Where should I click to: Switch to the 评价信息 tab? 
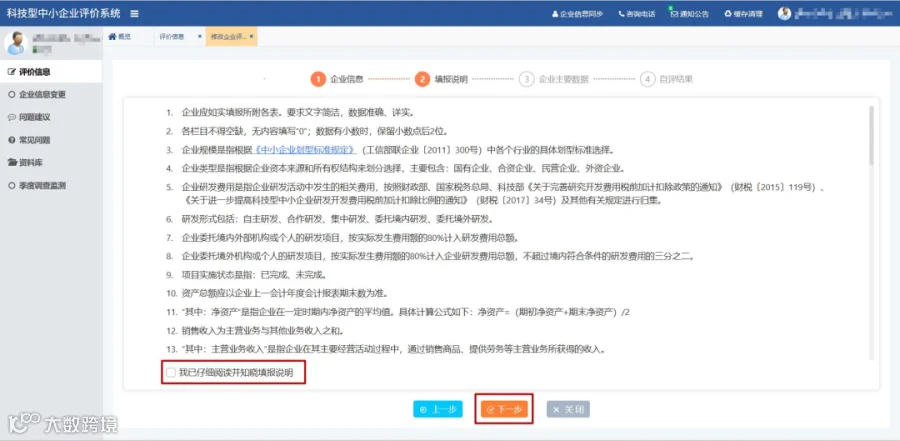tap(173, 36)
